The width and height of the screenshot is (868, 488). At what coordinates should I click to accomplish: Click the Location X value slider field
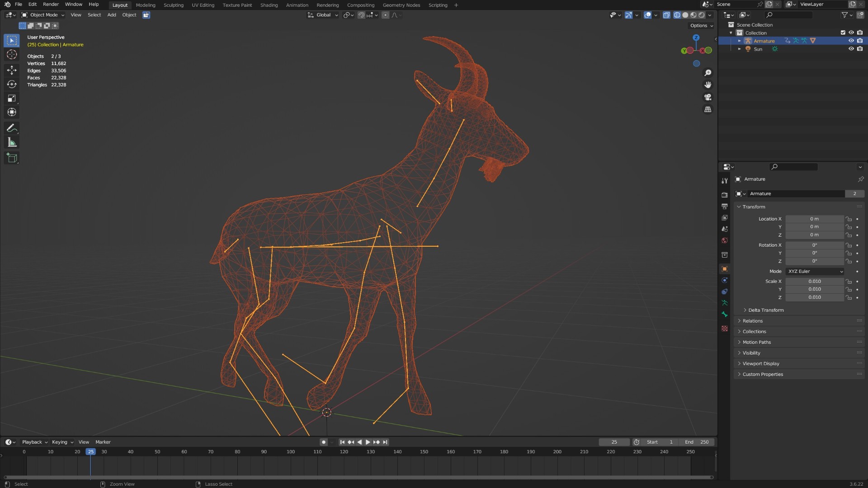(815, 219)
